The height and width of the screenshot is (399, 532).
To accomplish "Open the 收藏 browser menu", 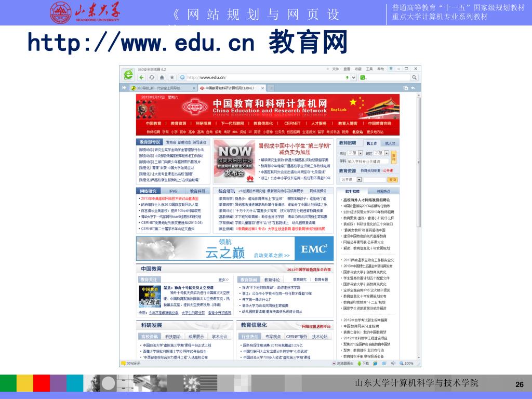I will (358, 69).
